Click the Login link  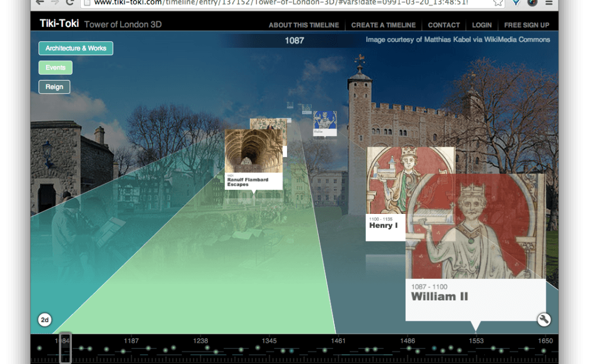[481, 25]
